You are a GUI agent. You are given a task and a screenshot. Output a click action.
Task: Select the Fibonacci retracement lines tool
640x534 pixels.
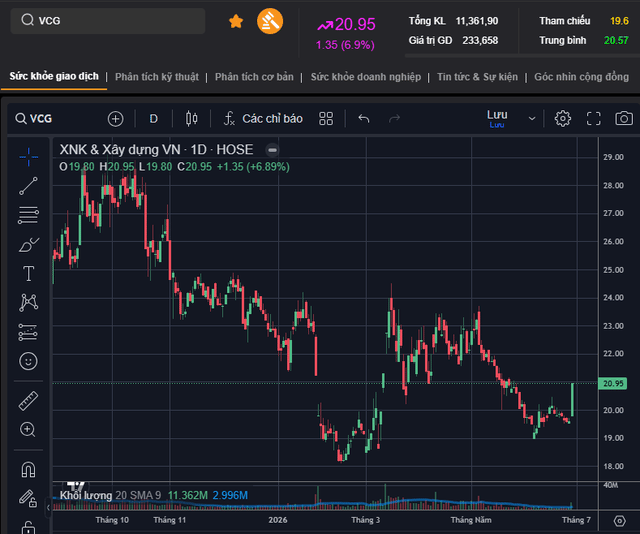[29, 215]
